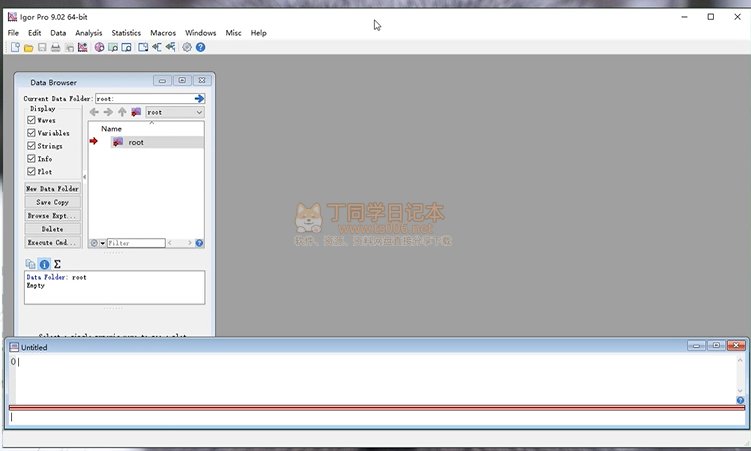Open the Analysis menu
This screenshot has width=751, height=451.
pos(89,33)
